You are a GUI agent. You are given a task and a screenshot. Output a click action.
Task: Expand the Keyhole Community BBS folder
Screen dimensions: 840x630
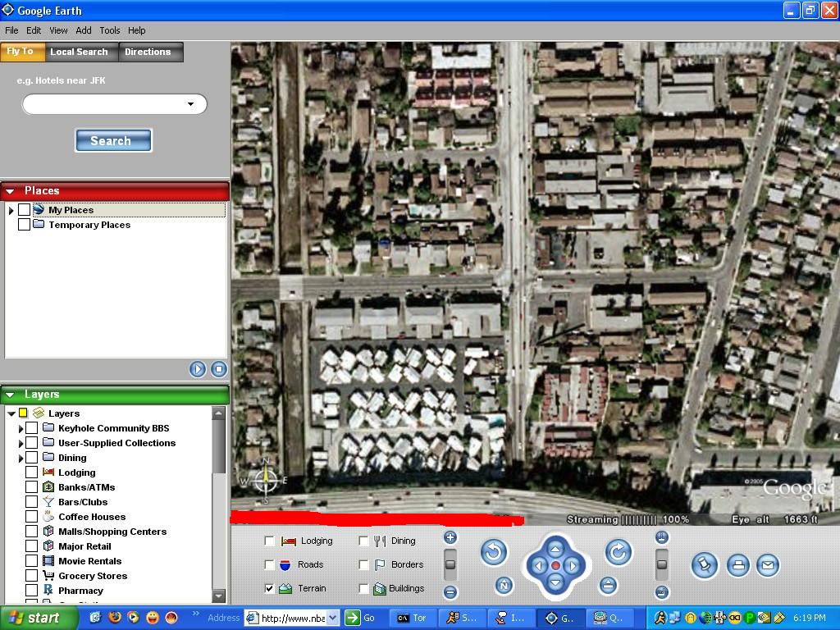tap(21, 428)
